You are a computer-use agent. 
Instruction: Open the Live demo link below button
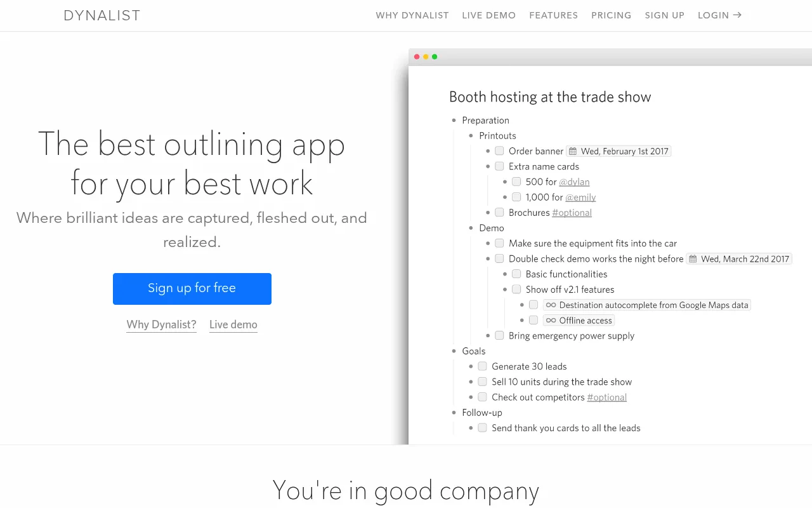pos(233,324)
